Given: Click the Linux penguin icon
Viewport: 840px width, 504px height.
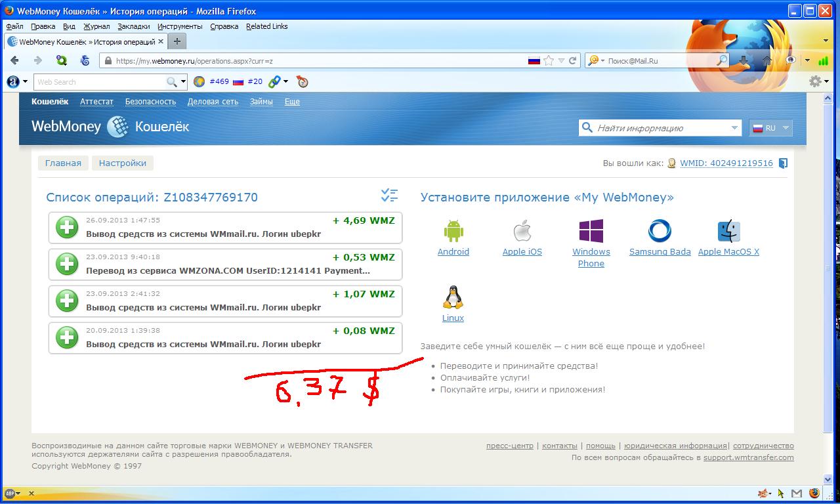Looking at the screenshot, I should click(453, 297).
